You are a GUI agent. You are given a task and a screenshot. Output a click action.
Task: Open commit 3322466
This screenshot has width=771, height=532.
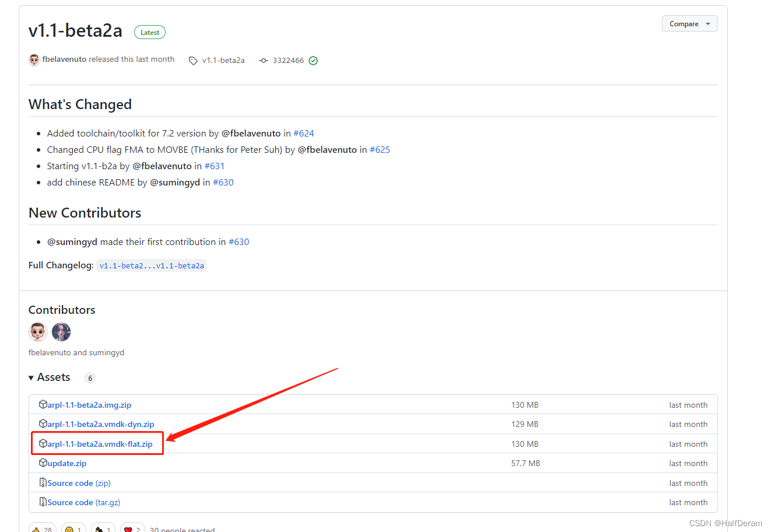coord(288,61)
